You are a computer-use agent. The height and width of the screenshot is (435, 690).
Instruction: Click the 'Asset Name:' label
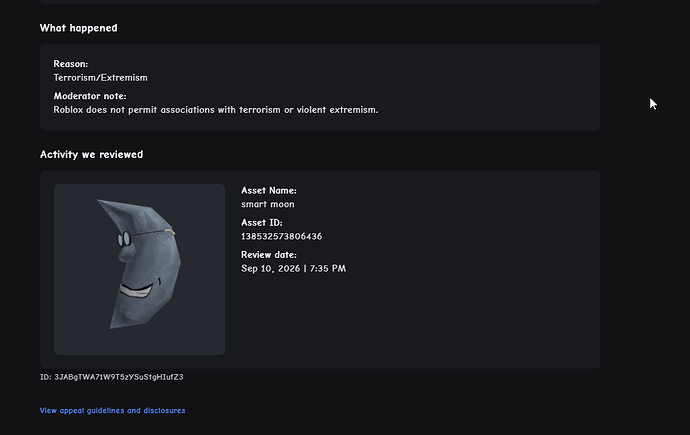269,190
